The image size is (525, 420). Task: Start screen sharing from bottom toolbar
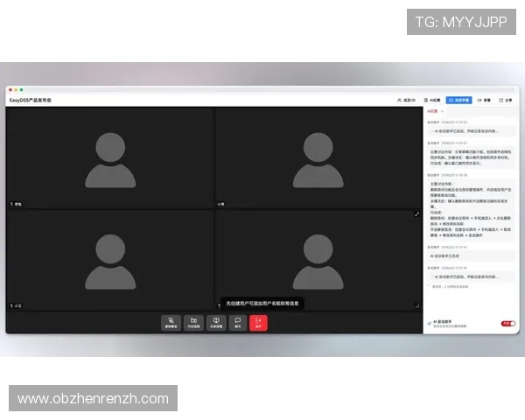tap(216, 322)
